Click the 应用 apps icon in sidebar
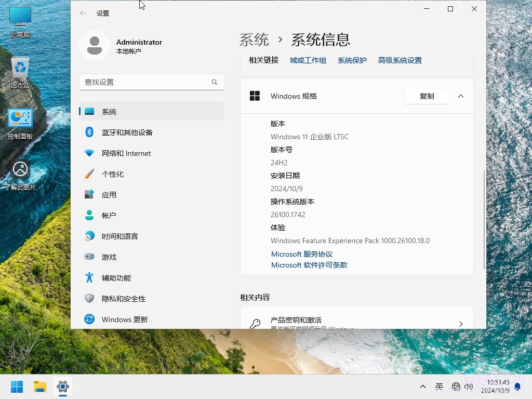 tap(89, 194)
